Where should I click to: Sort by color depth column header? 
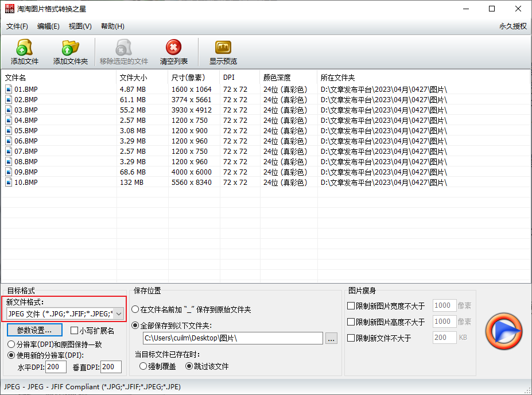click(x=289, y=78)
